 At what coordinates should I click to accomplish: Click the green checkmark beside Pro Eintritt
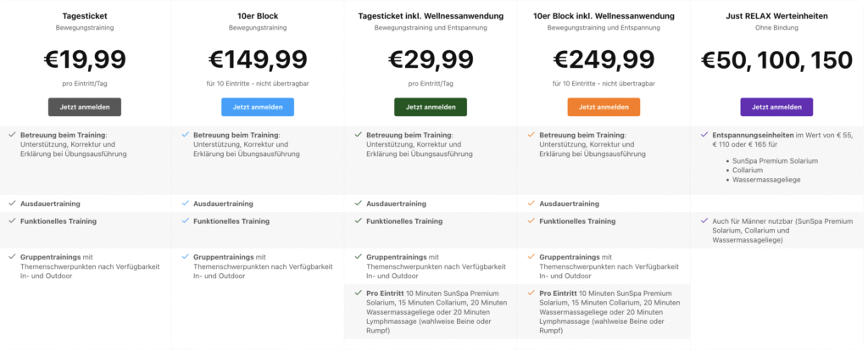pos(359,293)
